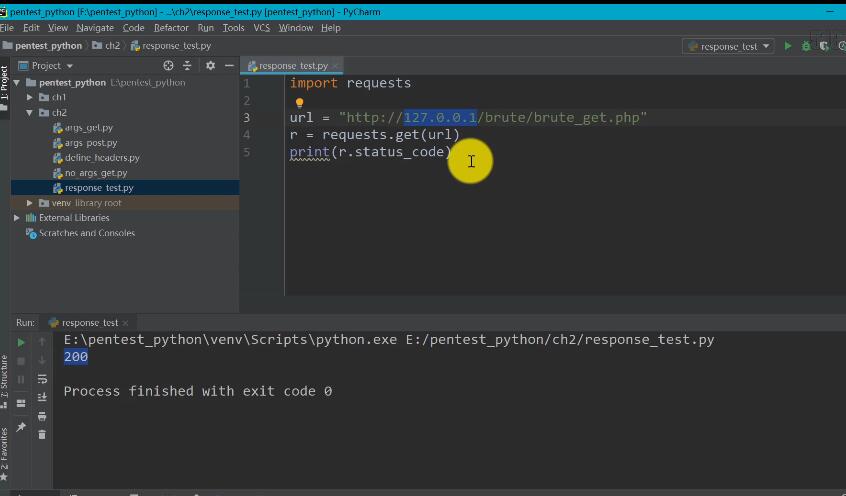Rerun response_test in Run panel

tap(21, 342)
